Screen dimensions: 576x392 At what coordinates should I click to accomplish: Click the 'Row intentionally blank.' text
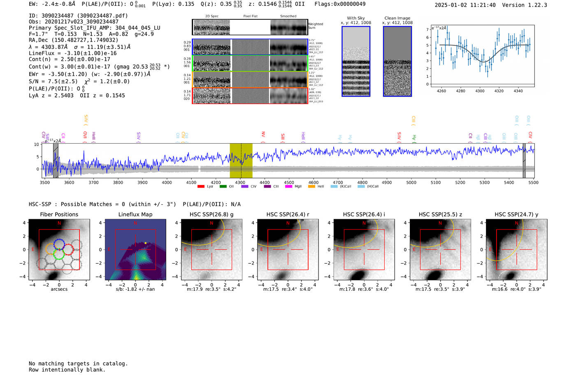(x=67, y=370)
